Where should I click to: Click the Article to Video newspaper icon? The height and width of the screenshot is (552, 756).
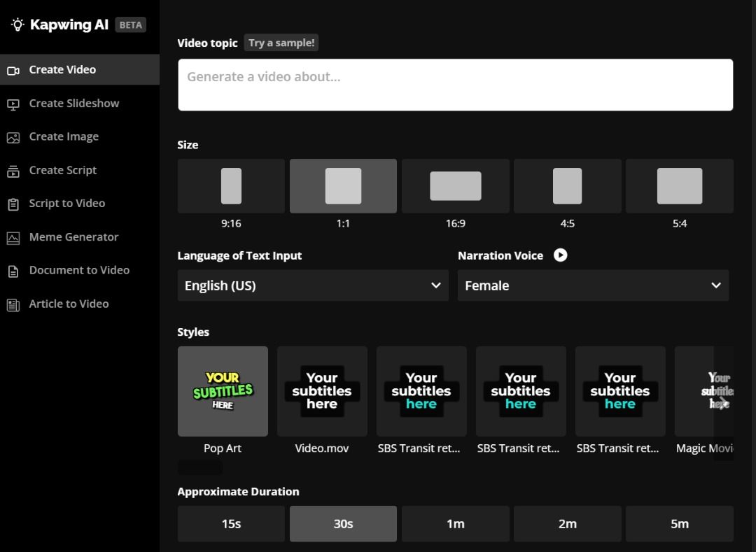click(x=13, y=304)
